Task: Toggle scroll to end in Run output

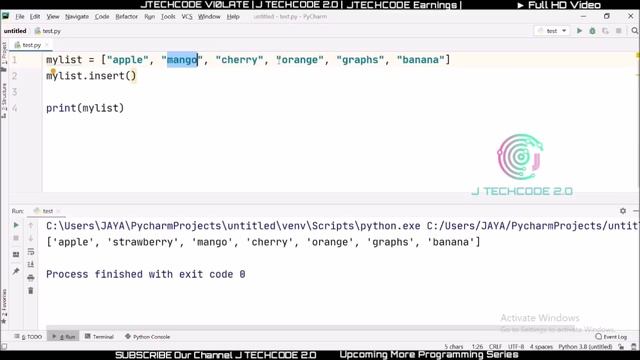Action: [x=31, y=264]
